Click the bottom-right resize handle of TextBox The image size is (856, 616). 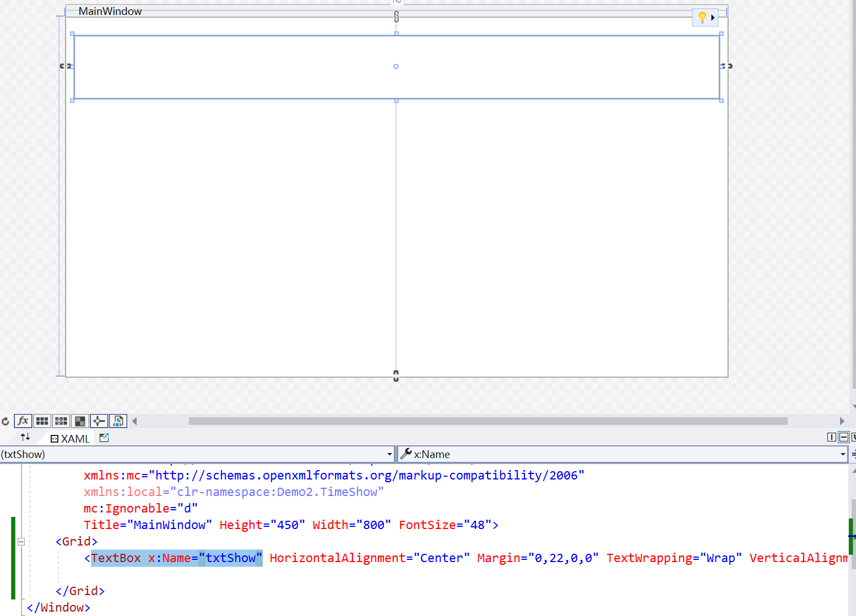721,100
